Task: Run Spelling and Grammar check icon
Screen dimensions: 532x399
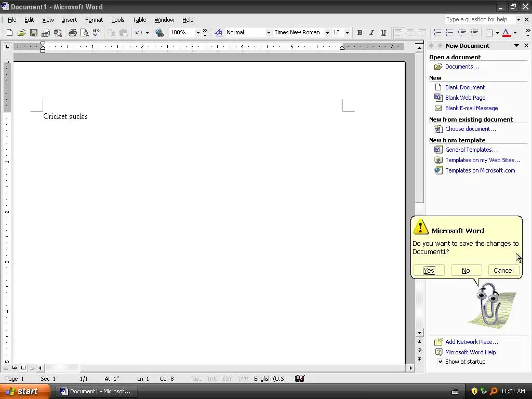Action: point(96,33)
